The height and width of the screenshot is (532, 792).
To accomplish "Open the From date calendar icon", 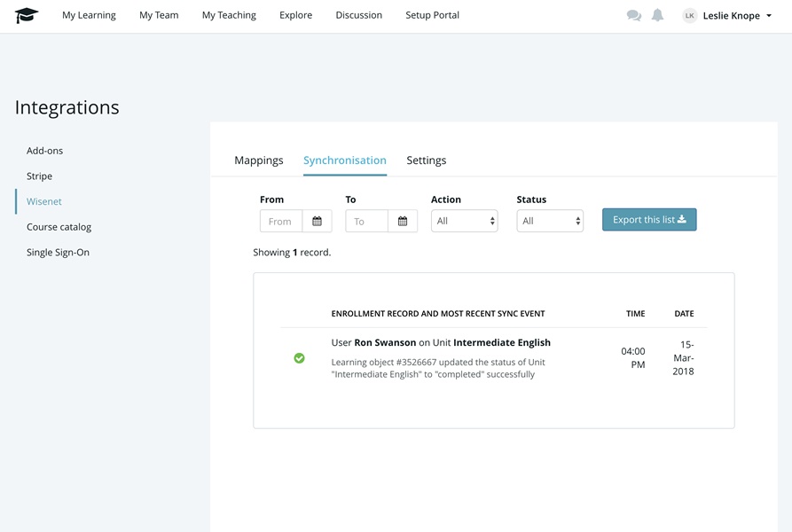I will [317, 221].
